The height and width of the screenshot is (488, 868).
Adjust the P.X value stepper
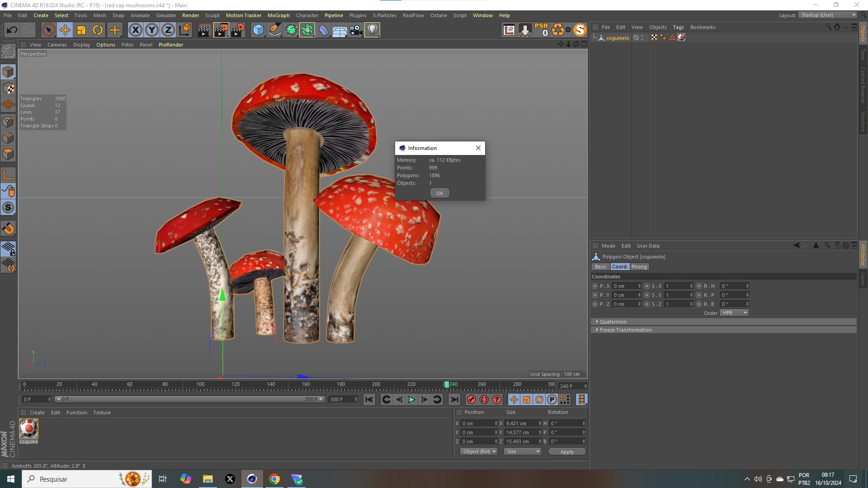pyautogui.click(x=639, y=286)
